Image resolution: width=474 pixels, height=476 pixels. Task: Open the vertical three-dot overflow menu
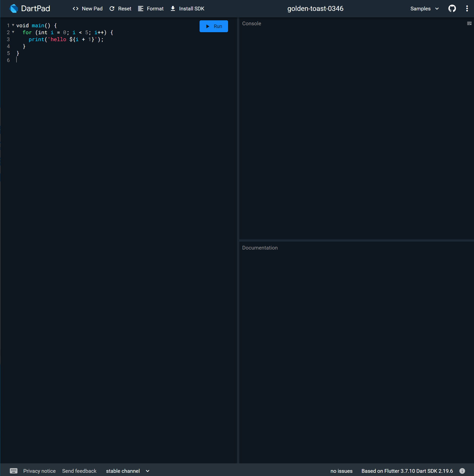[x=467, y=8]
